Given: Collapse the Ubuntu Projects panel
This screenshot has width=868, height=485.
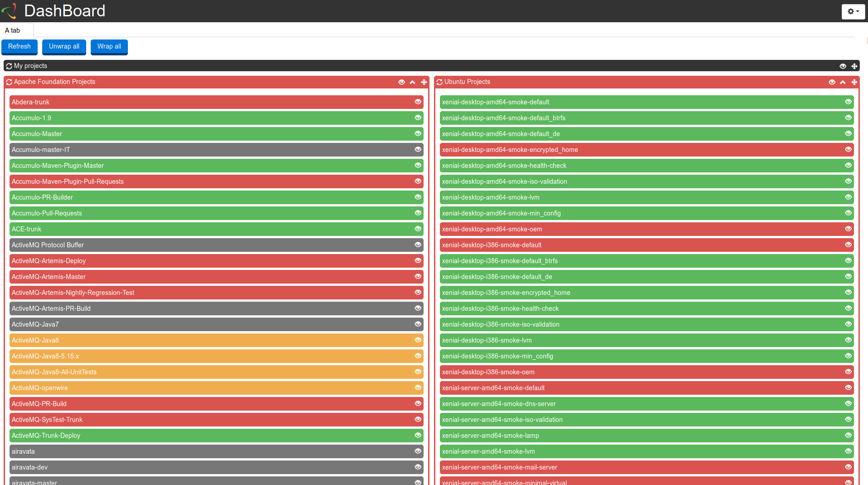Looking at the screenshot, I should click(x=843, y=82).
